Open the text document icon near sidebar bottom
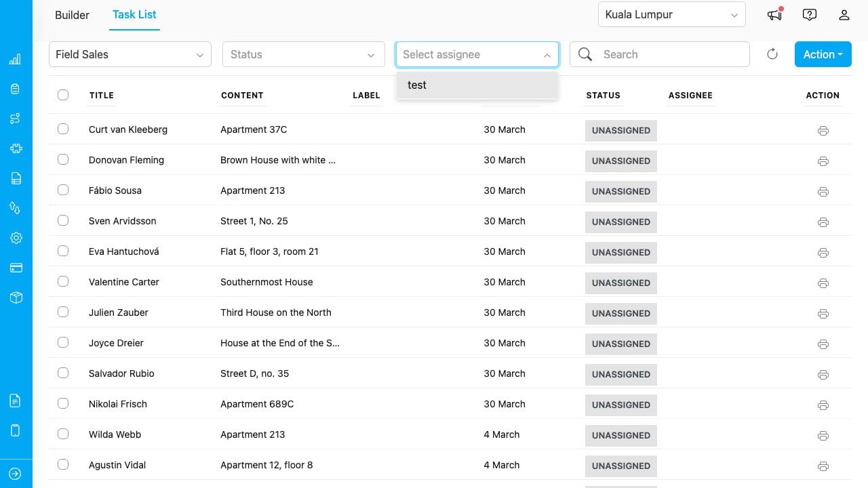The image size is (868, 488). tap(15, 401)
